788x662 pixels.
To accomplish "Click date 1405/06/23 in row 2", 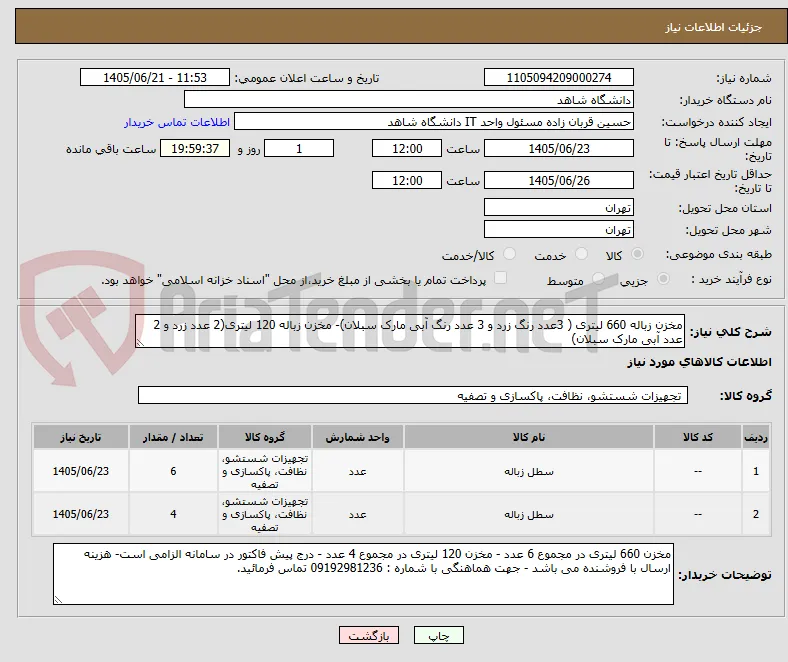I will [x=80, y=514].
